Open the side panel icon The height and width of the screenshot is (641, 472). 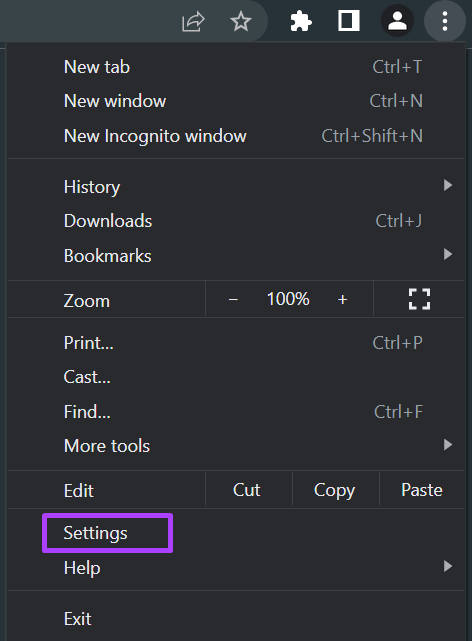click(x=349, y=21)
